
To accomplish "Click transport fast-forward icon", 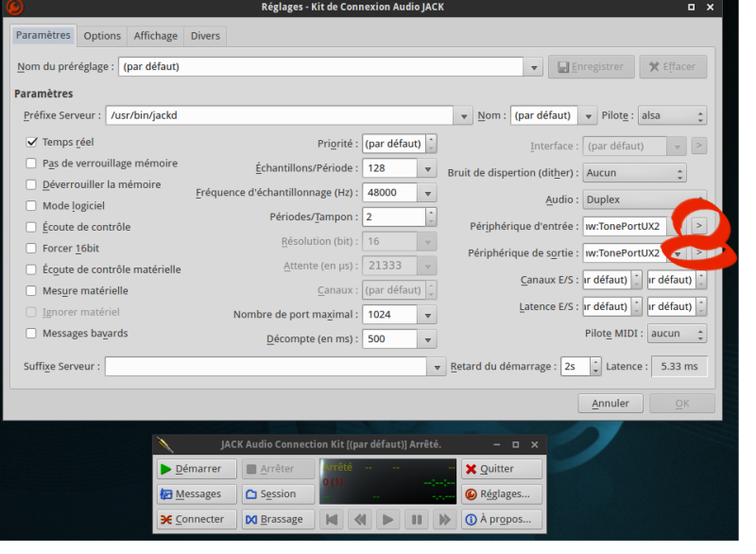I will [444, 519].
